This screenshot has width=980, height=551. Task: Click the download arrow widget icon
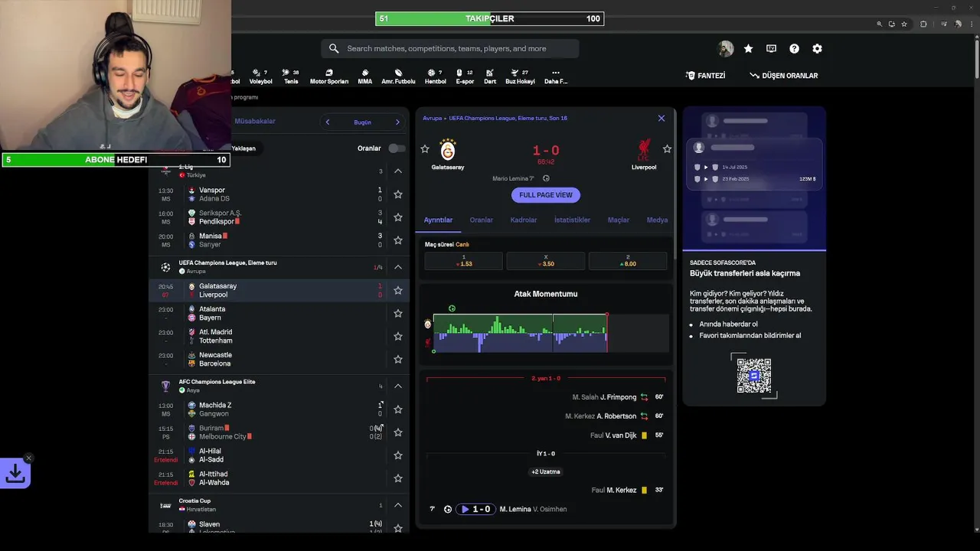click(15, 474)
